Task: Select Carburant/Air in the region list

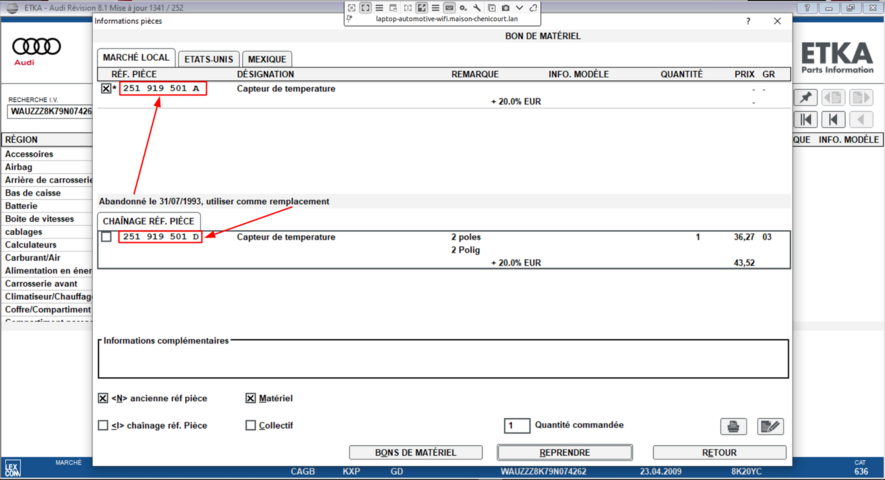Action: [32, 258]
